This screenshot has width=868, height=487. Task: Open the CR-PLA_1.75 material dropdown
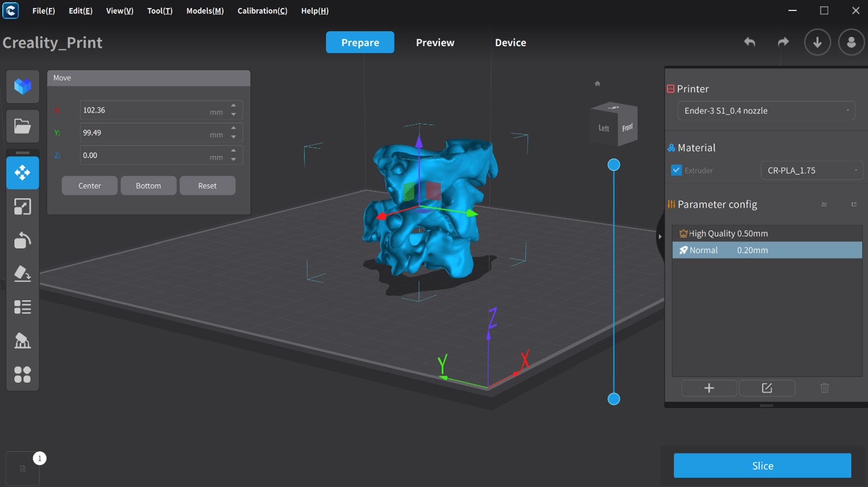coord(812,170)
